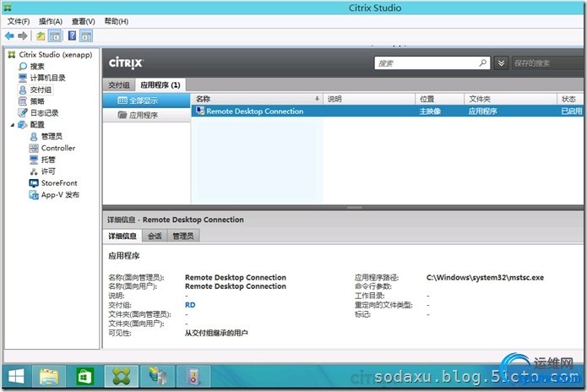Click the horizontal splitter grip above details
587x392 pixels.
(x=354, y=207)
